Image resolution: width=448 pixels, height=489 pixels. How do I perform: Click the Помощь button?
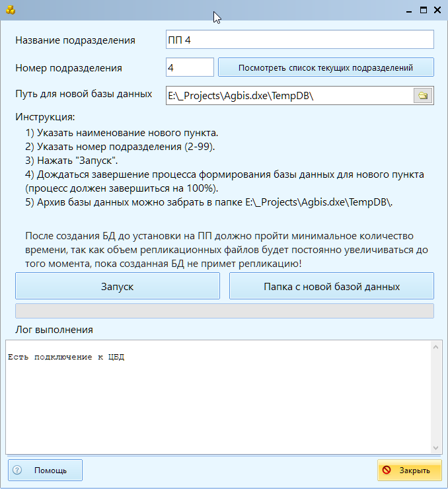pos(45,470)
